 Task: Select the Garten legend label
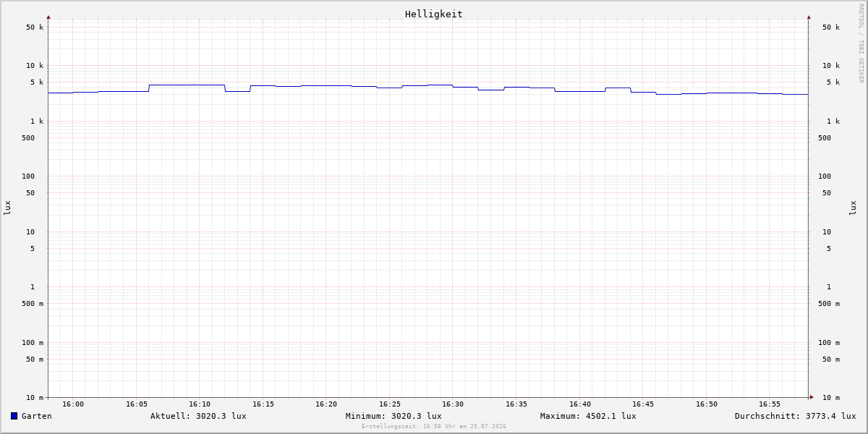(37, 416)
